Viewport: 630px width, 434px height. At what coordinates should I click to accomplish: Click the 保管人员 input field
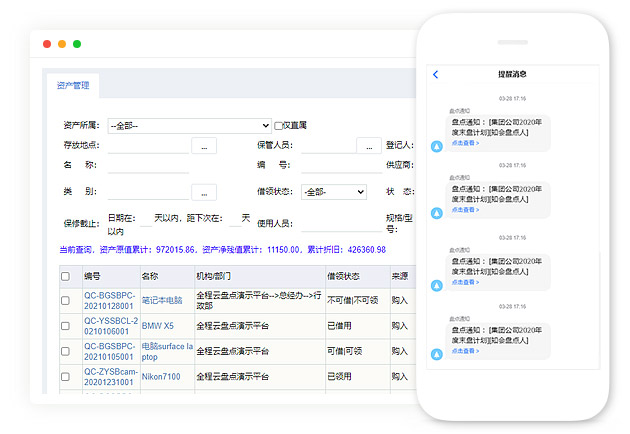[328, 145]
